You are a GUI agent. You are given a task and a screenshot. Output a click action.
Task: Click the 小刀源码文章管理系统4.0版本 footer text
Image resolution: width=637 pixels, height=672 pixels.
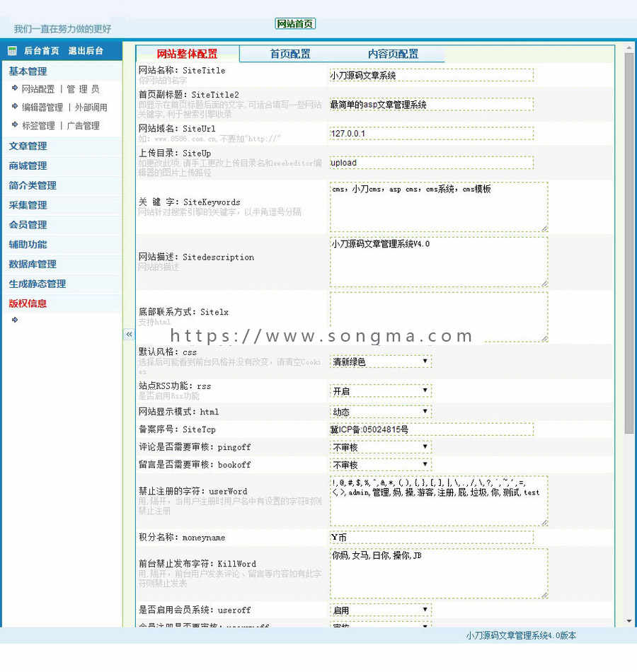tap(521, 635)
